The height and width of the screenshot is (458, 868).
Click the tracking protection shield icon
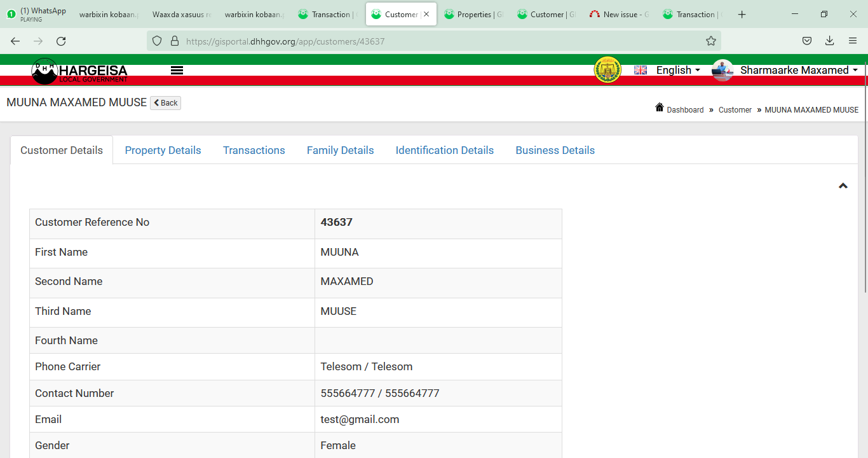coord(157,41)
